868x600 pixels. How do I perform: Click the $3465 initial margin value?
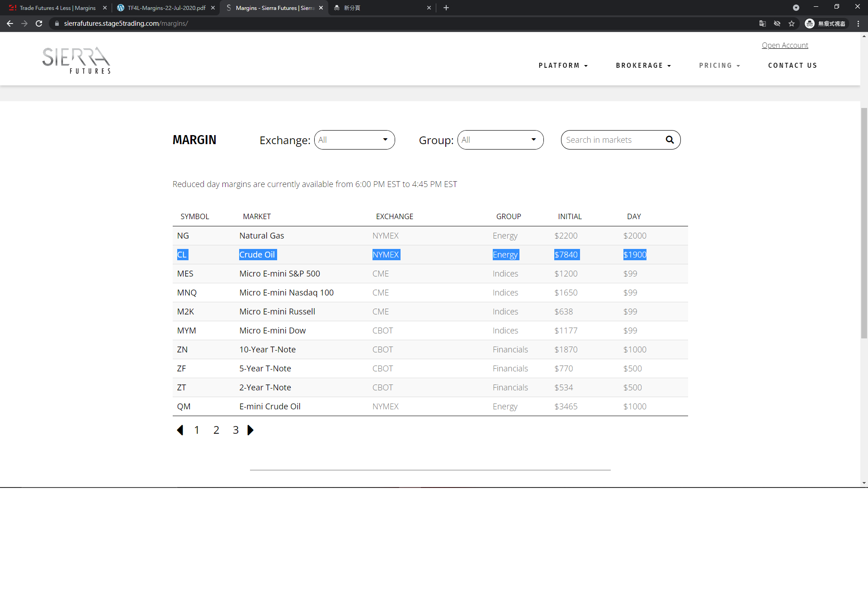pos(566,407)
